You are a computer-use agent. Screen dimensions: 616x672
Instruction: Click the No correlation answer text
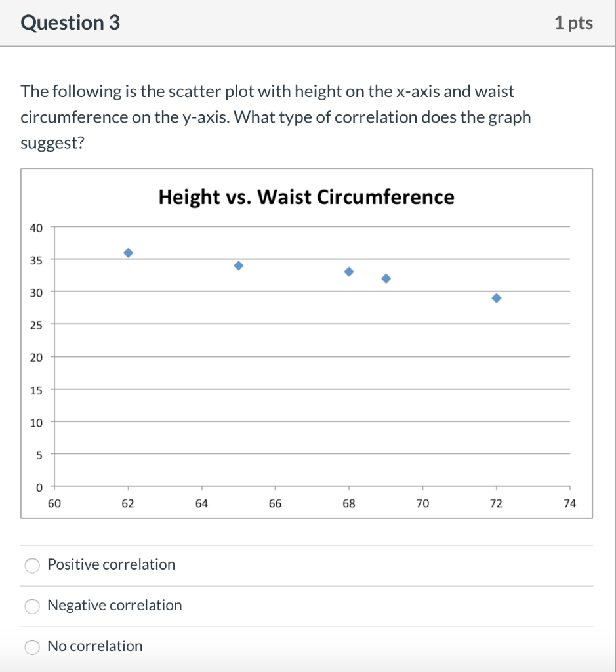point(94,646)
